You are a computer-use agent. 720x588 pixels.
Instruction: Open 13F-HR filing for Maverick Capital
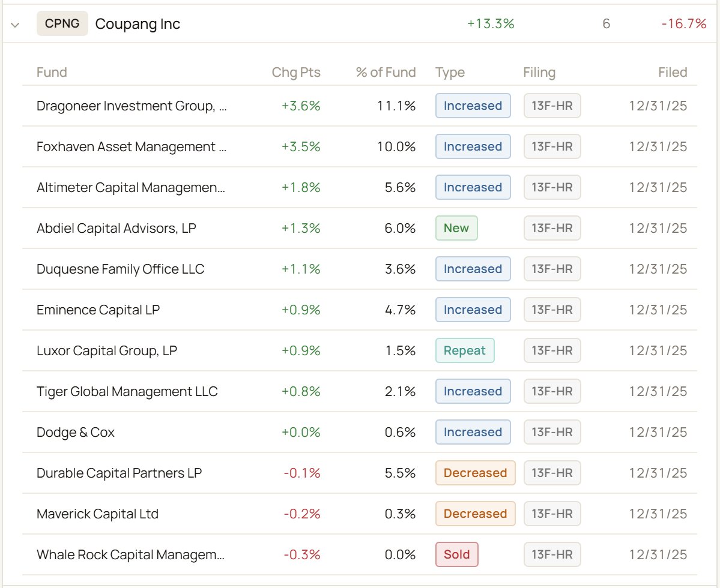click(x=552, y=514)
